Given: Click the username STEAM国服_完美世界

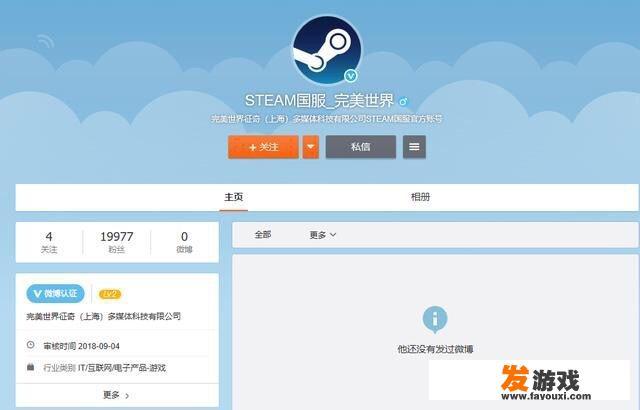Looking at the screenshot, I should (319, 101).
